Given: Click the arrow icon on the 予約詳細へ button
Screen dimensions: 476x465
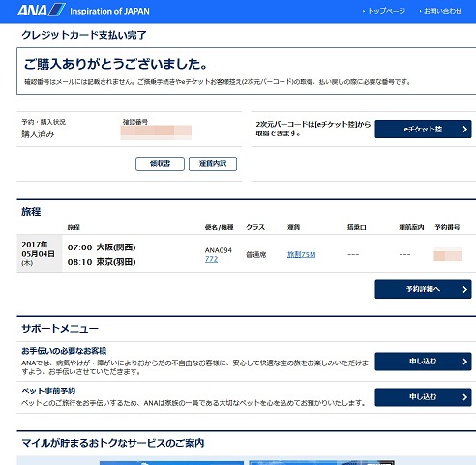Looking at the screenshot, I should [464, 289].
